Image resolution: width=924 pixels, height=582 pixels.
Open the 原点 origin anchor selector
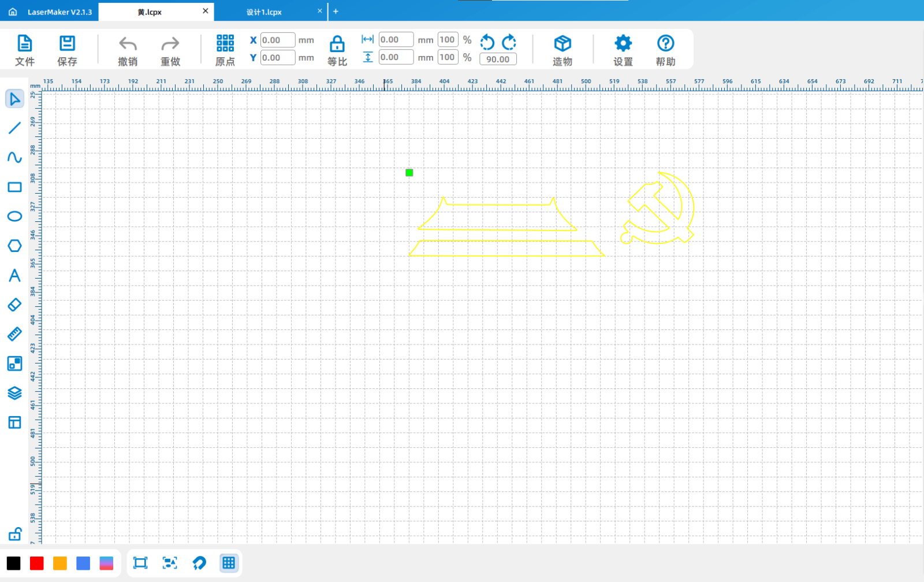point(225,50)
